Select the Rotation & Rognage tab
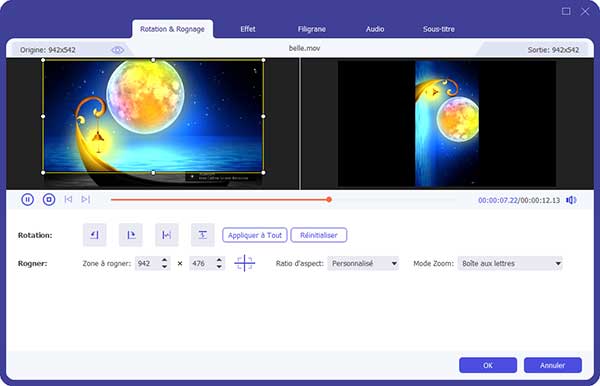Image resolution: width=600 pixels, height=386 pixels. 172,29
